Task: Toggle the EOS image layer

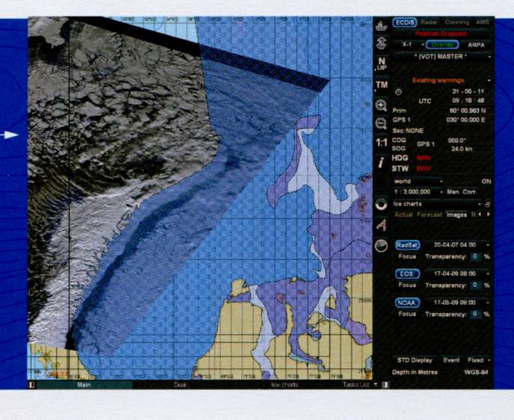Action: click(408, 274)
